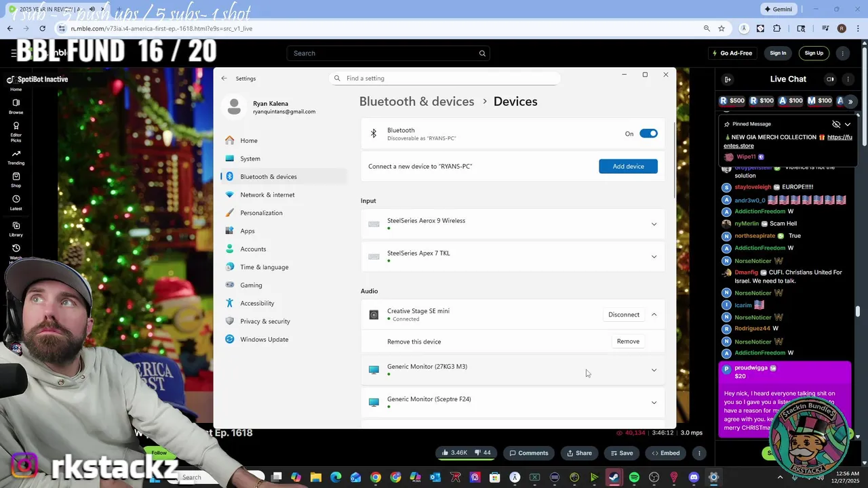Open Chrome three-dot menu
Image resolution: width=868 pixels, height=488 pixels.
click(856, 28)
